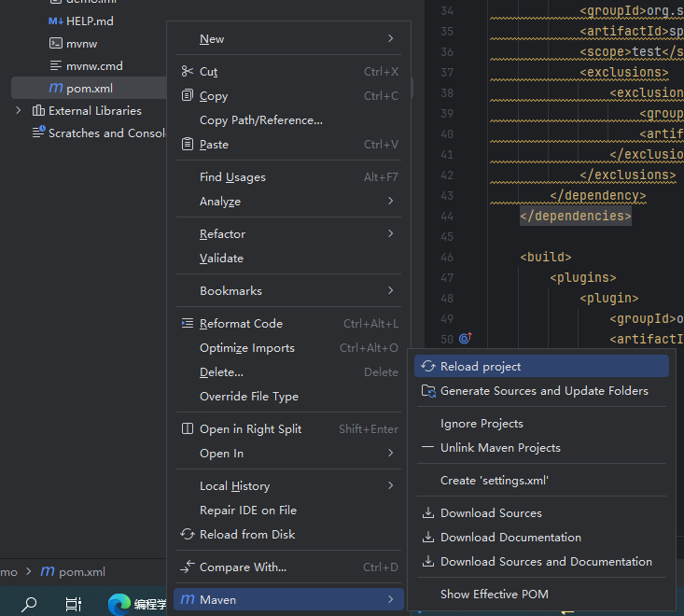Viewport: 684px width, 616px height.
Task: Click the <plugins> tag on line 47
Action: [x=583, y=277]
